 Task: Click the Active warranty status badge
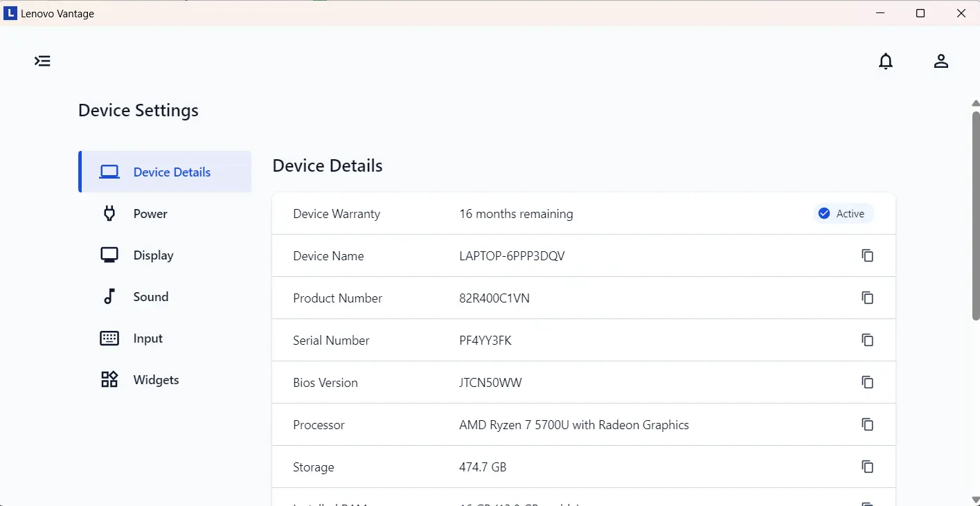(844, 213)
